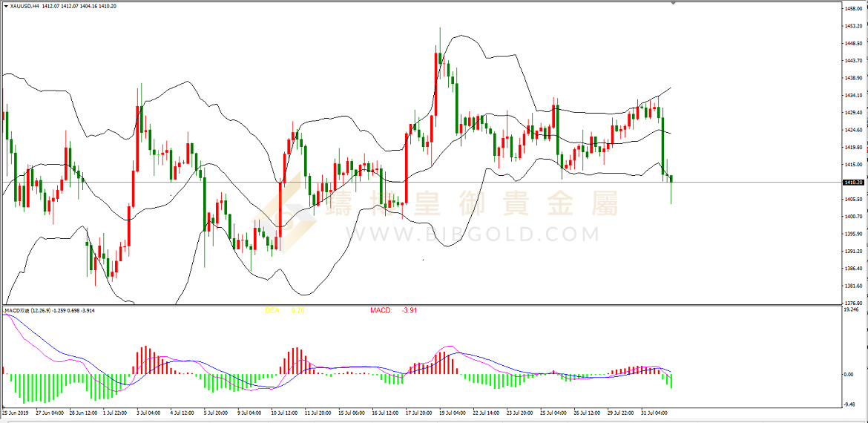The image size is (868, 423).
Task: Click the chart shift triangle marker at the chart's top edge
Action: pos(673,3)
